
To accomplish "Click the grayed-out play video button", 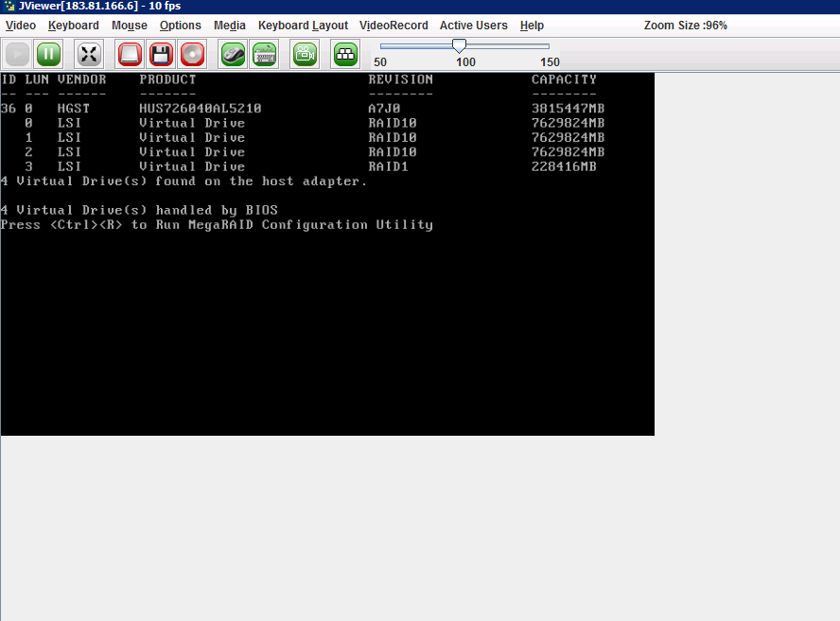I will click(x=18, y=55).
